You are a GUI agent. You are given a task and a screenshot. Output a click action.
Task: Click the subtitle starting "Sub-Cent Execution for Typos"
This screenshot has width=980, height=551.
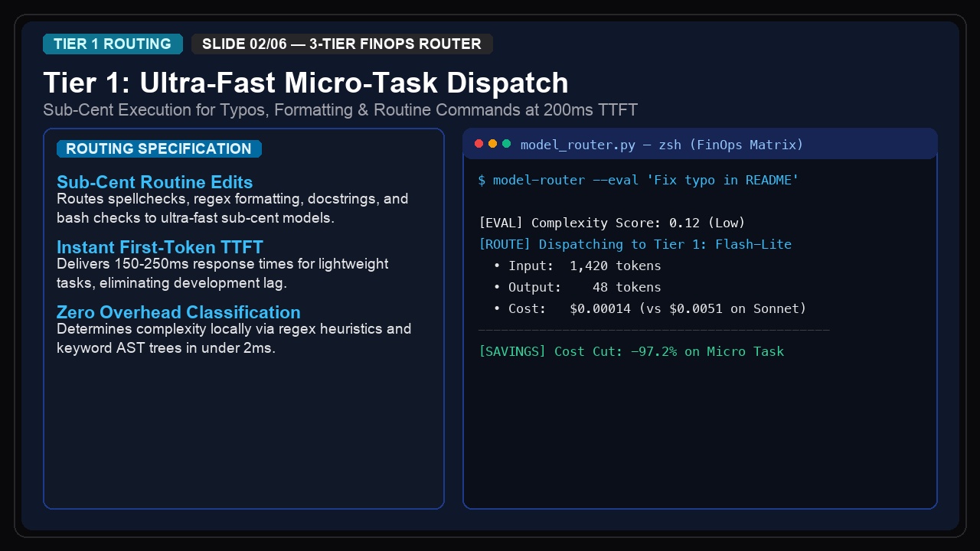pos(341,109)
